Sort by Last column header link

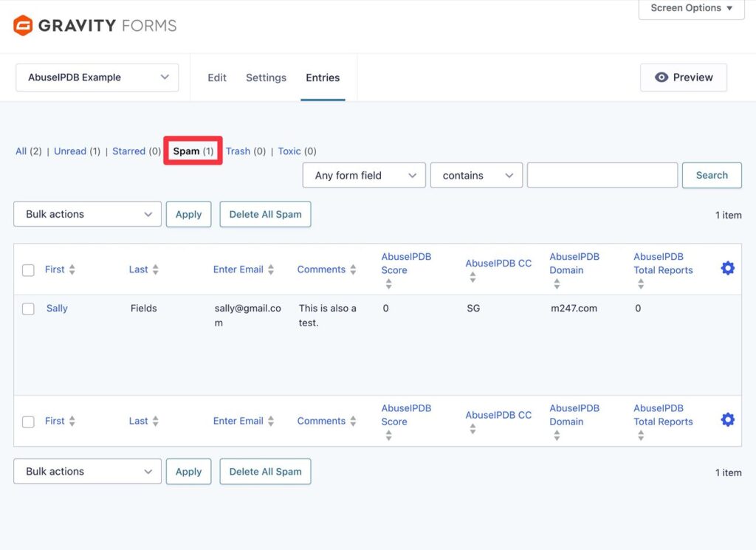pos(138,269)
